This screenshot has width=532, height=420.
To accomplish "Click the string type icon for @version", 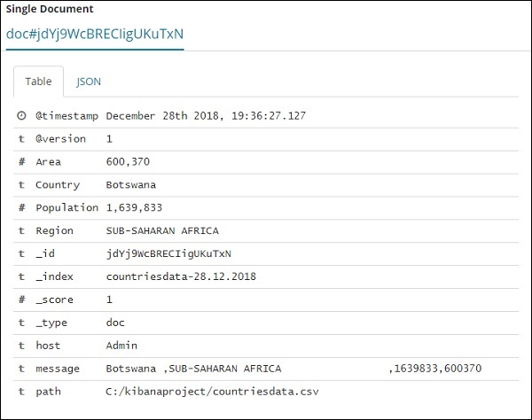I will pos(21,139).
